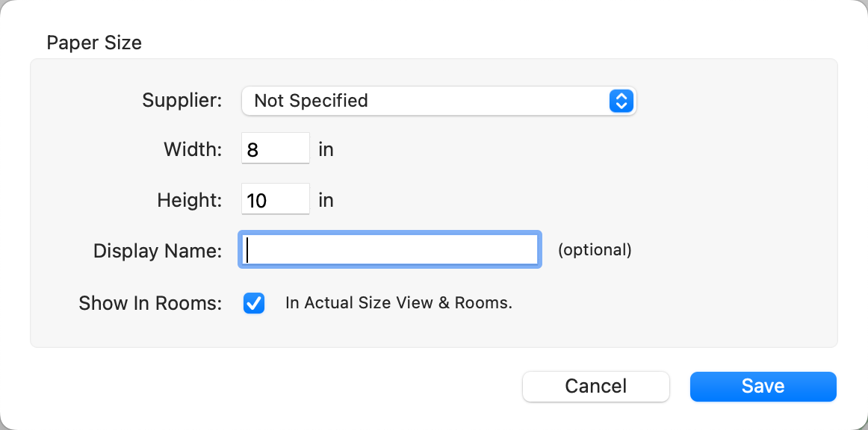Click the blue Supplier popup arrows
The width and height of the screenshot is (868, 430).
pyautogui.click(x=621, y=101)
